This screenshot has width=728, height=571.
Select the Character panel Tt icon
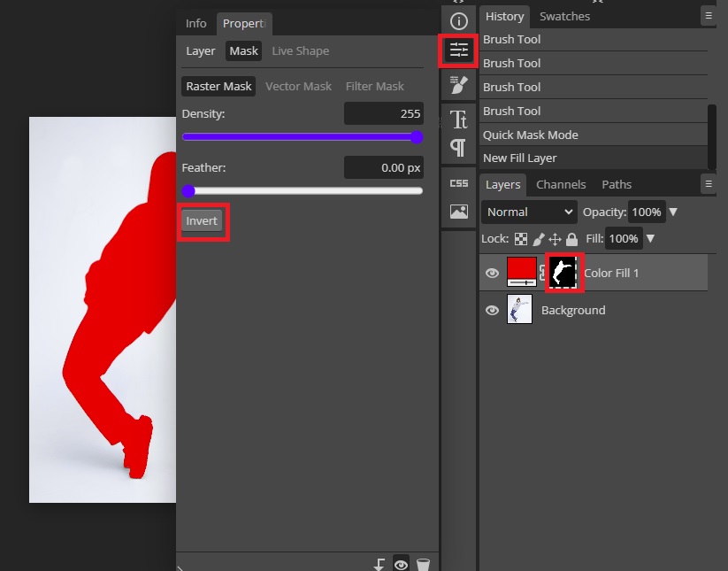tap(458, 118)
